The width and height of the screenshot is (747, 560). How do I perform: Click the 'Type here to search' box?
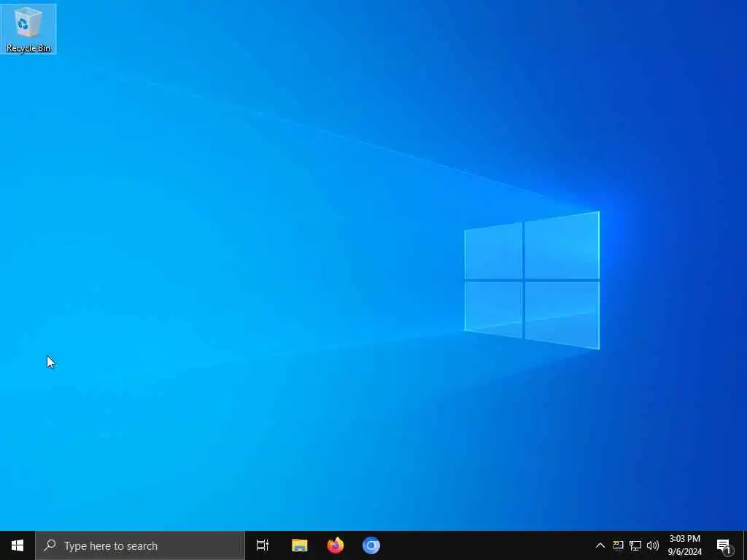pyautogui.click(x=139, y=545)
